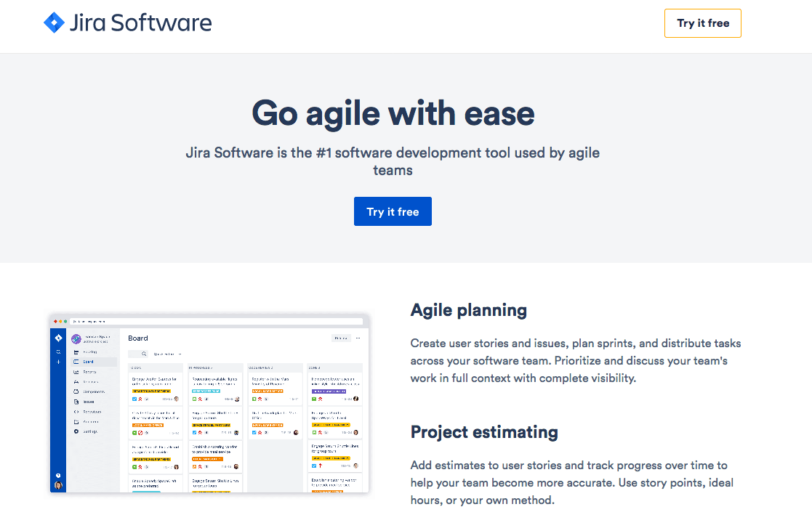Select Issues in the preview navigation
This screenshot has width=812, height=528.
pyautogui.click(x=84, y=402)
